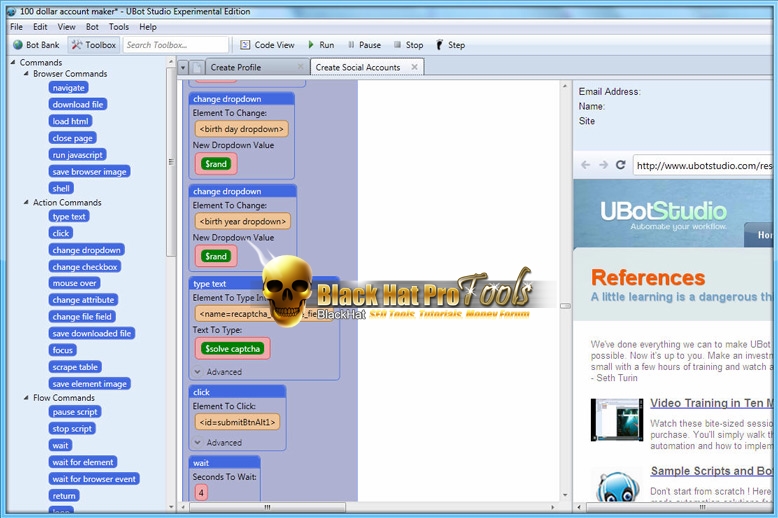
Task: Select the navigate command
Action: [x=68, y=88]
